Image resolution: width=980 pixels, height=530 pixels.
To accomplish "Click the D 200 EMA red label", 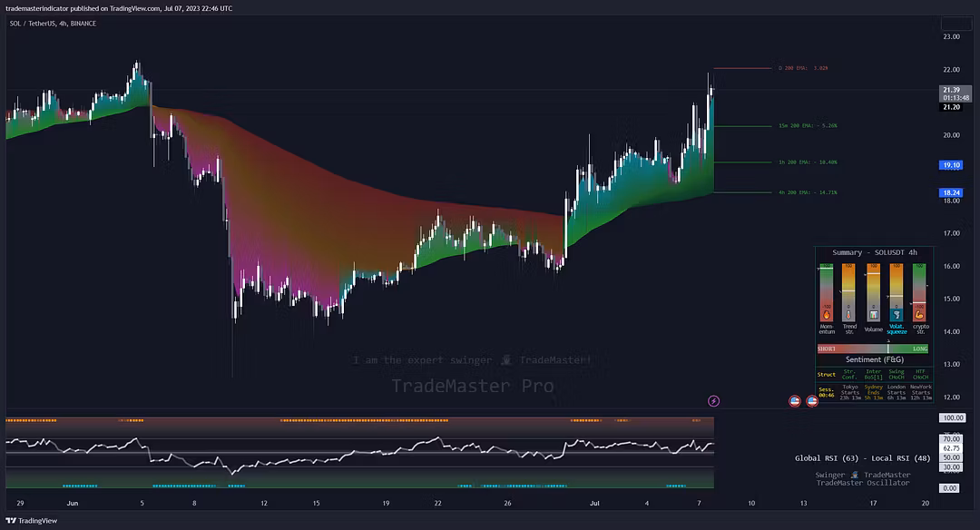I will click(803, 68).
